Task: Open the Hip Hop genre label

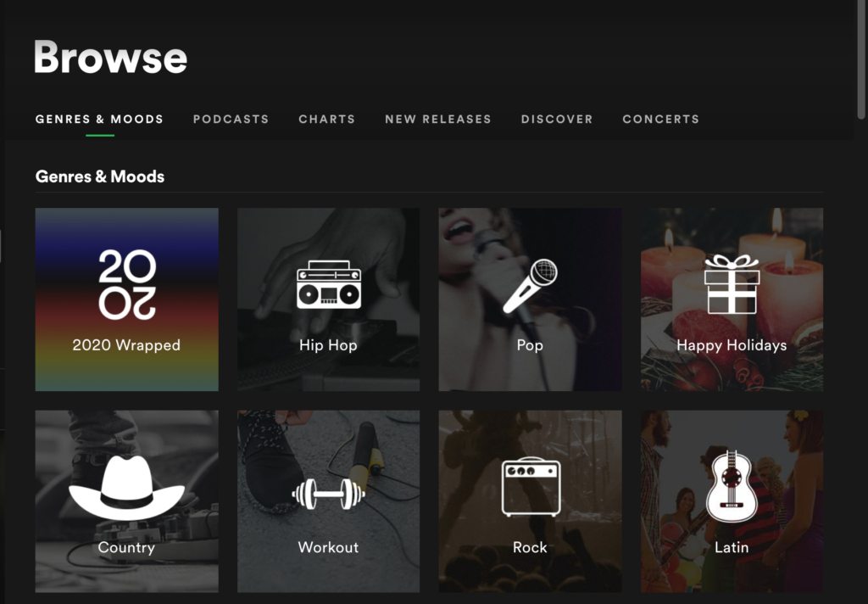Action: coord(328,345)
